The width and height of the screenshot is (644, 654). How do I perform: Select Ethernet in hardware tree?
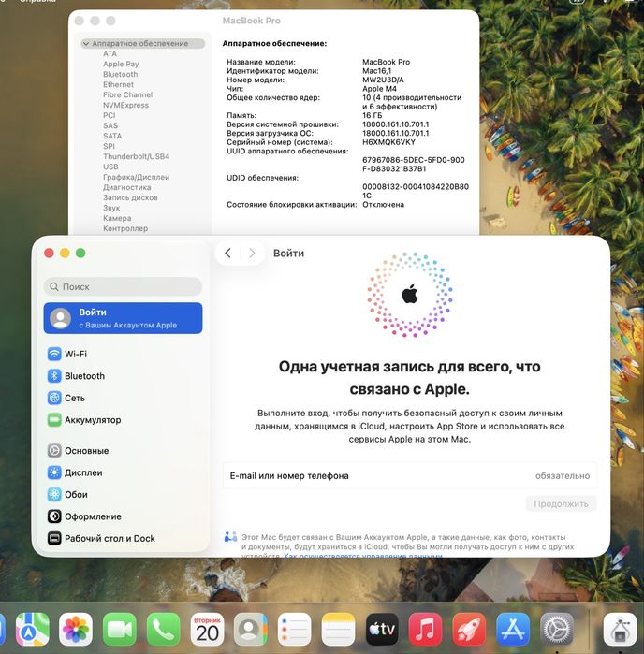(118, 84)
